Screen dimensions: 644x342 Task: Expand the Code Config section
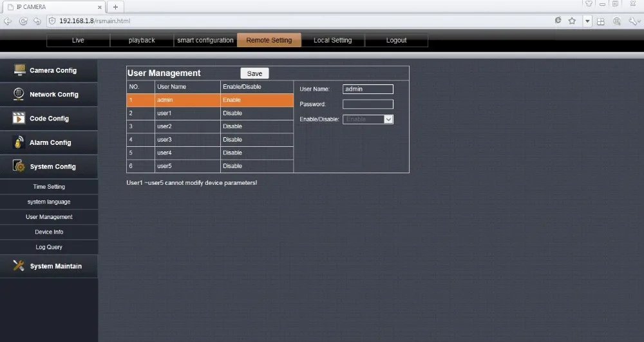tap(48, 119)
